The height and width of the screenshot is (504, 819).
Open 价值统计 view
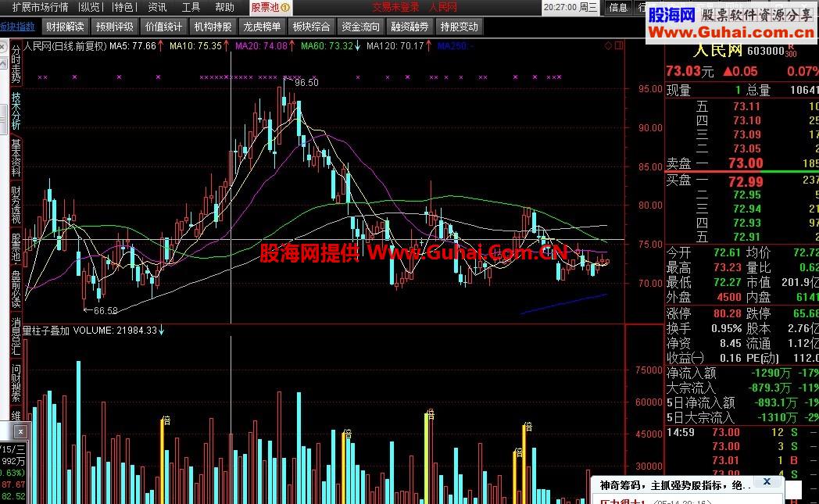click(163, 27)
